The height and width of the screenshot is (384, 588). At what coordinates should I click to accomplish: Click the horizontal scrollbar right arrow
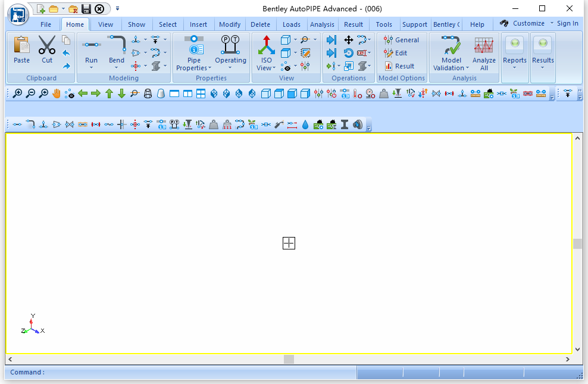click(568, 359)
